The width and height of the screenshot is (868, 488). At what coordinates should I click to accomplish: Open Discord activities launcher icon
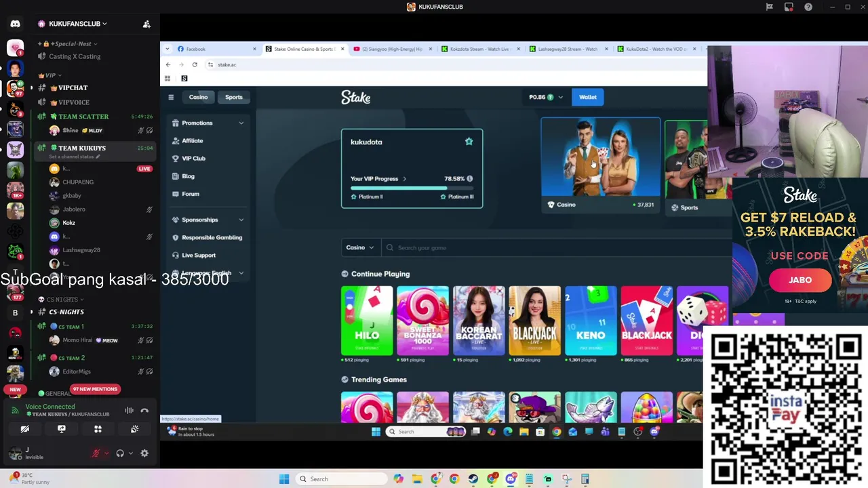98,429
